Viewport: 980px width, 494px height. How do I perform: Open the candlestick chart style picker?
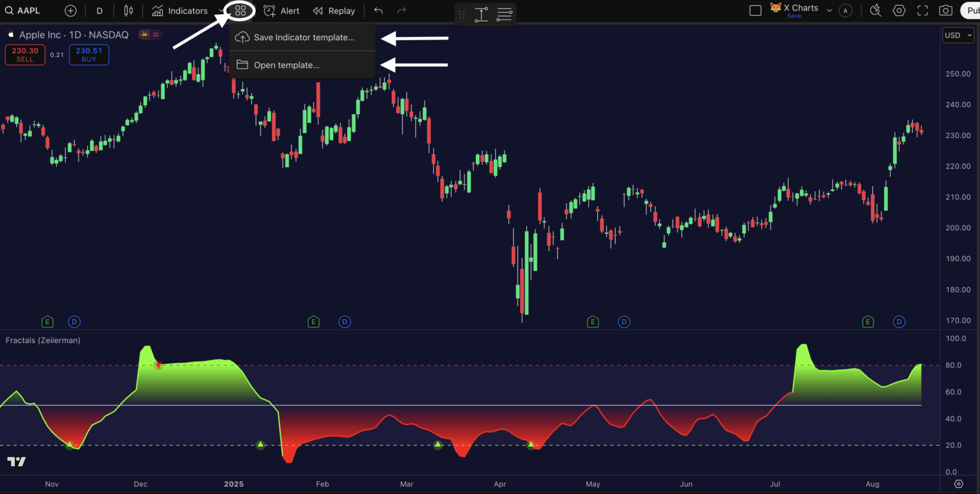point(129,11)
